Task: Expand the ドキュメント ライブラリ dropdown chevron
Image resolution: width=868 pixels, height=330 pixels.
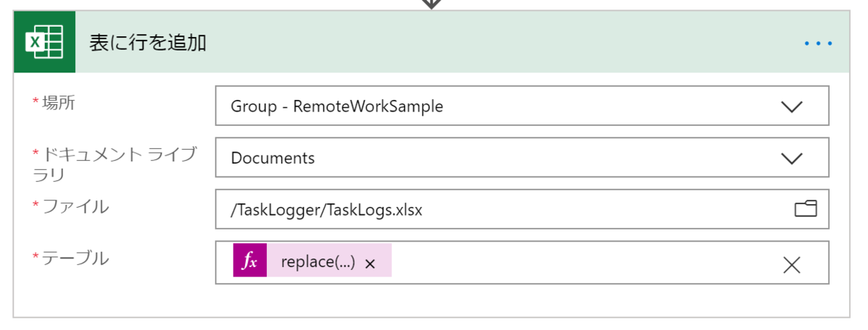Action: coord(792,158)
